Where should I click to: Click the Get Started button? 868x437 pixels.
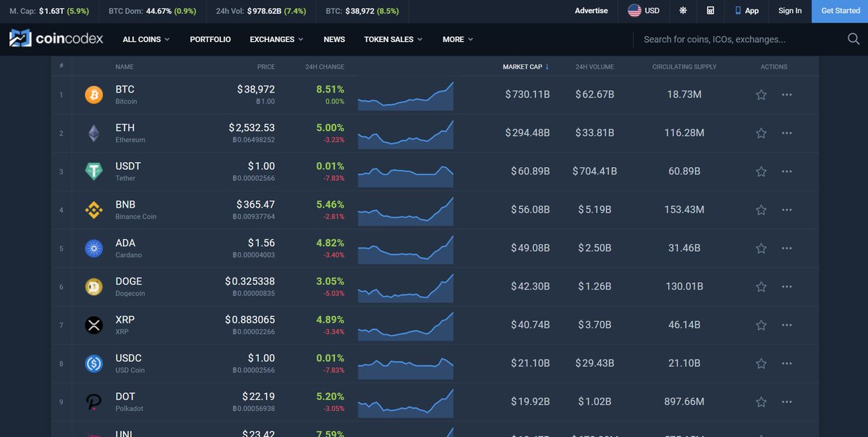point(841,11)
